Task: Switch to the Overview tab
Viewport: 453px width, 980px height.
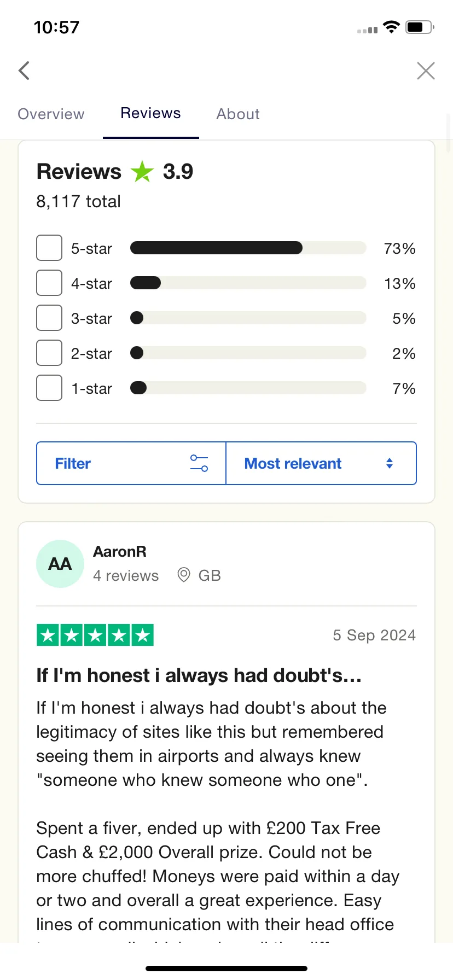Action: point(51,114)
